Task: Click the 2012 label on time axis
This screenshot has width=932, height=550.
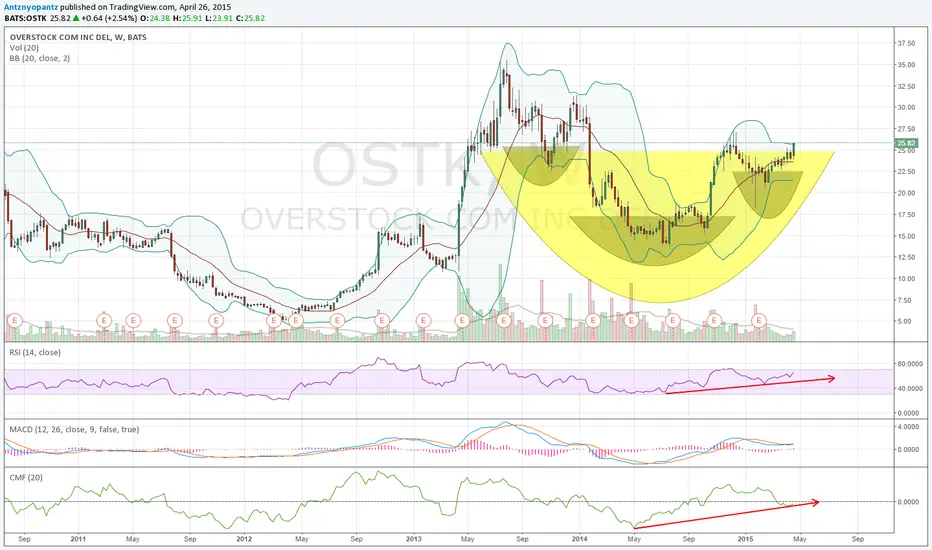Action: click(x=244, y=539)
